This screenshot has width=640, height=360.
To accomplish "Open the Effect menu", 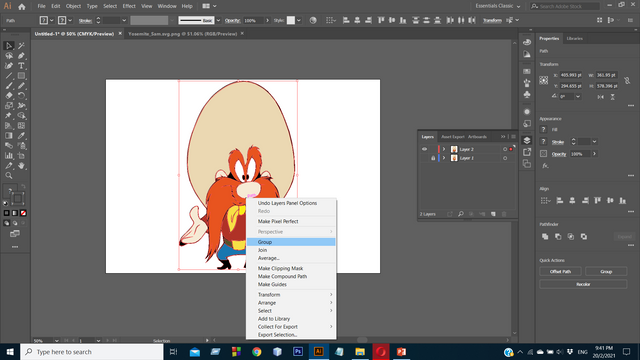I will (x=129, y=6).
